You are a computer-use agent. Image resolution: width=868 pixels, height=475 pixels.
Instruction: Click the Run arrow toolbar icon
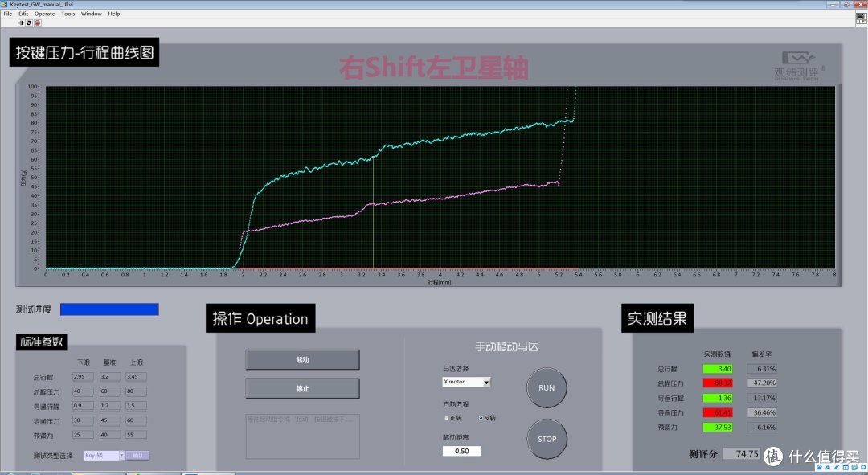[x=20, y=23]
